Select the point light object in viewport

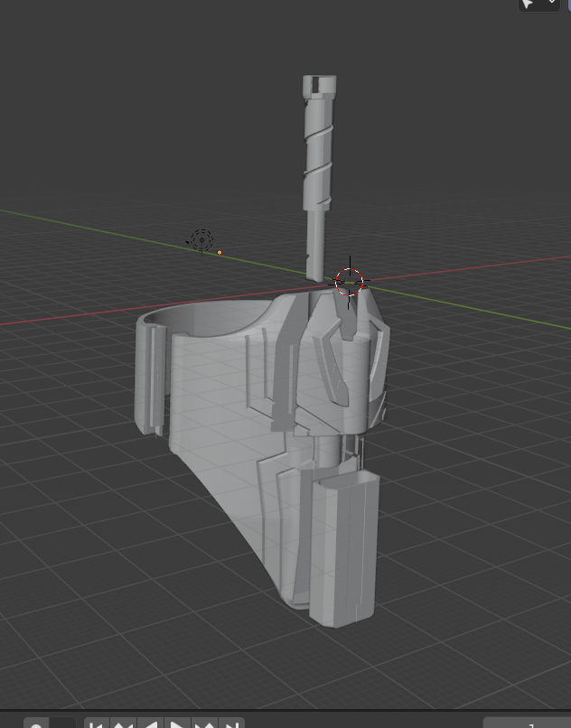(x=201, y=240)
